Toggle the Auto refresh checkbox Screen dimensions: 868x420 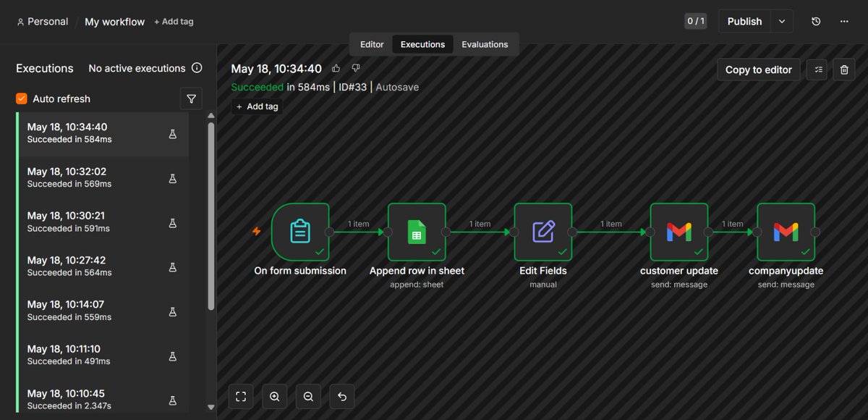(22, 98)
